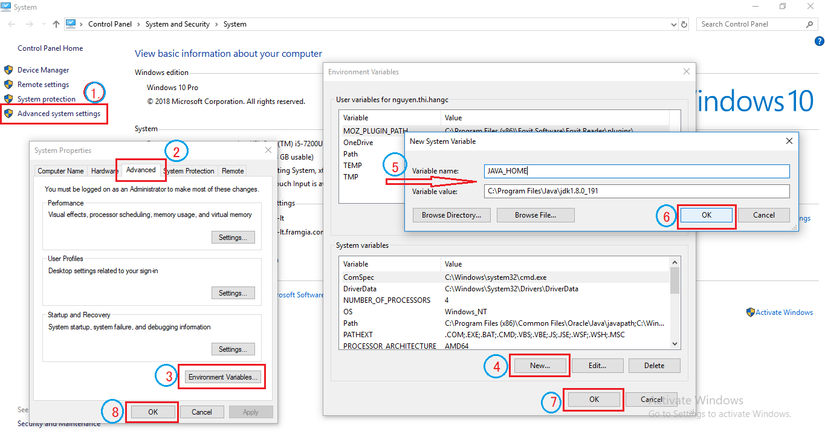The height and width of the screenshot is (440, 825).
Task: Open the Control Panel Home link
Action: coord(50,48)
